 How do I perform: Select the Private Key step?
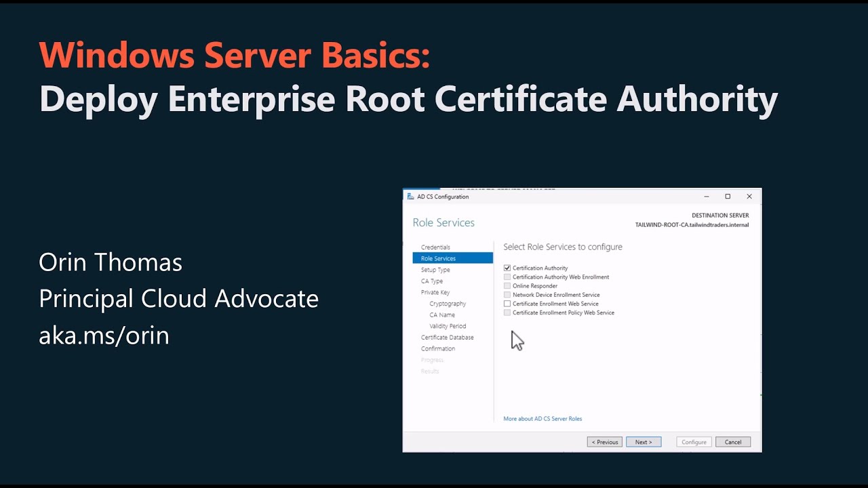tap(435, 292)
